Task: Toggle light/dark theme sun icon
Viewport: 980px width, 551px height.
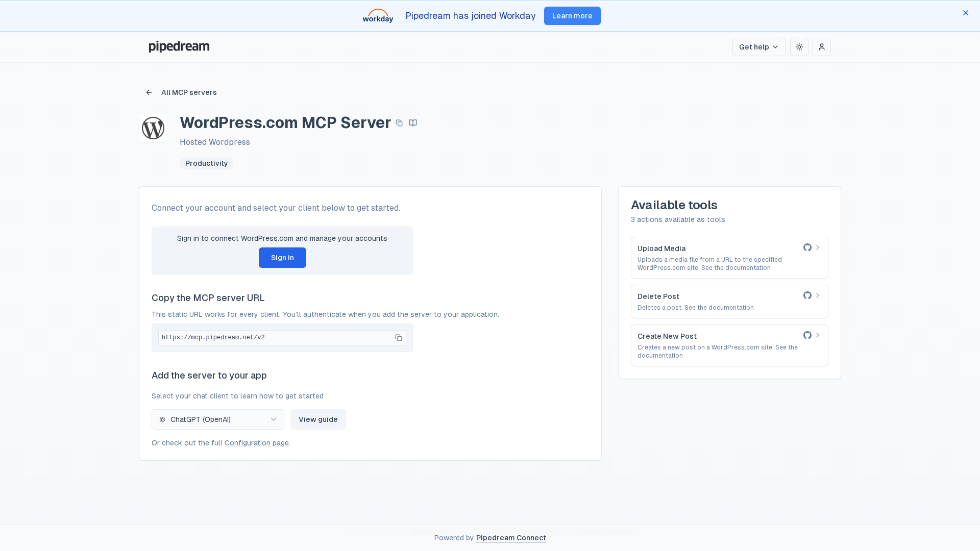Action: tap(799, 47)
